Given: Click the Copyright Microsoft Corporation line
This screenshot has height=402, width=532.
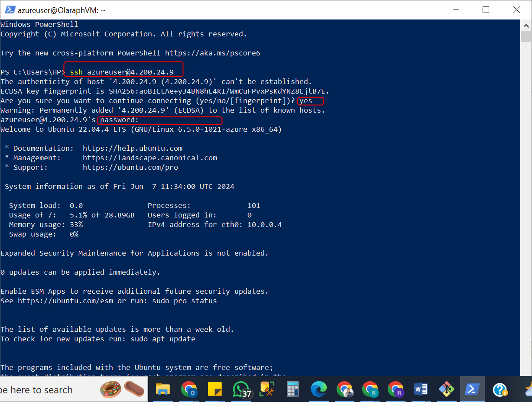Looking at the screenshot, I should point(124,34).
